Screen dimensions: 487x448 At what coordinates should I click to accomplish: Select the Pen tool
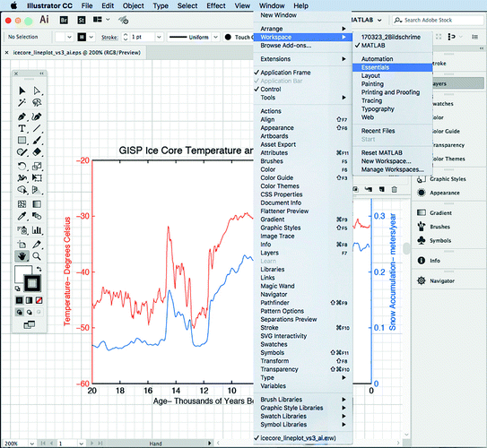(22, 116)
